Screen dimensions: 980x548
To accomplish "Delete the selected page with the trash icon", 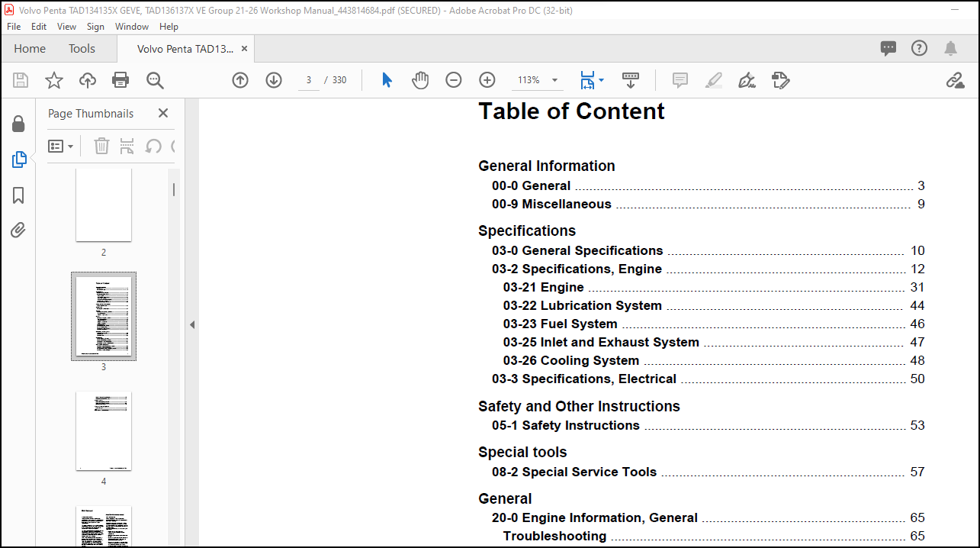I will click(101, 146).
